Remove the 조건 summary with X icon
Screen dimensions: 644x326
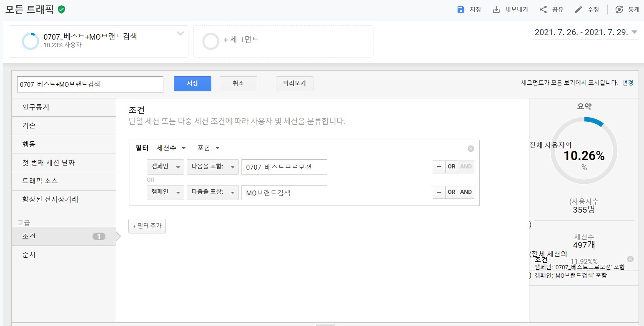[x=630, y=259]
